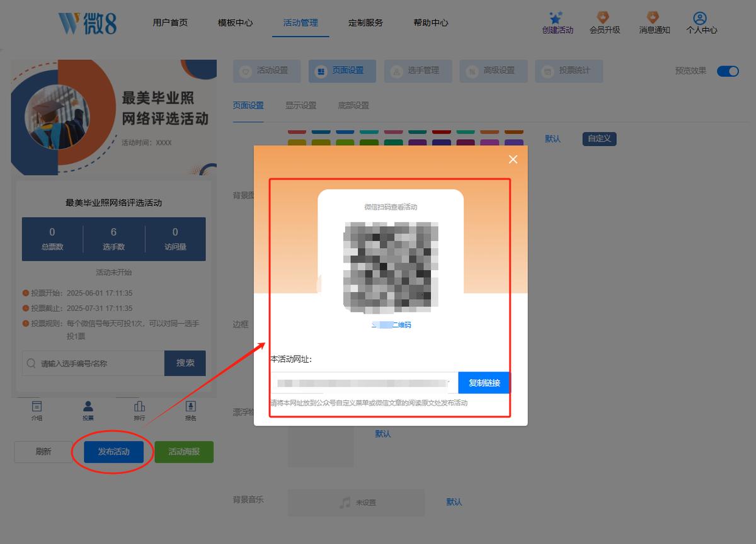
Task: Click the 选手数 counter
Action: 113,239
